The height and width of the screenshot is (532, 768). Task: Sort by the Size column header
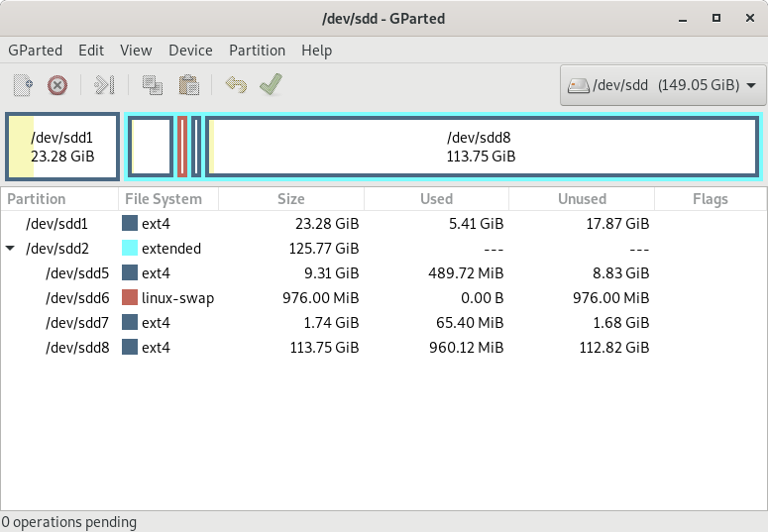tap(291, 199)
